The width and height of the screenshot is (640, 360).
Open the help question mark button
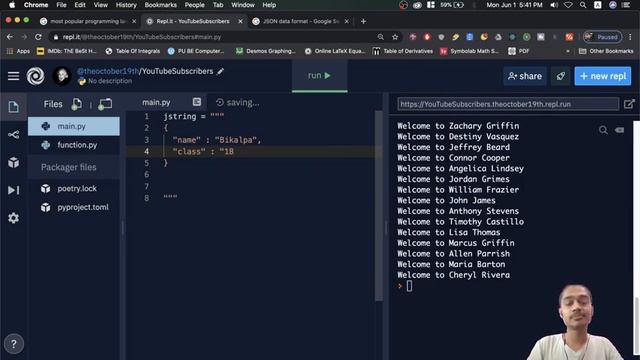click(14, 344)
